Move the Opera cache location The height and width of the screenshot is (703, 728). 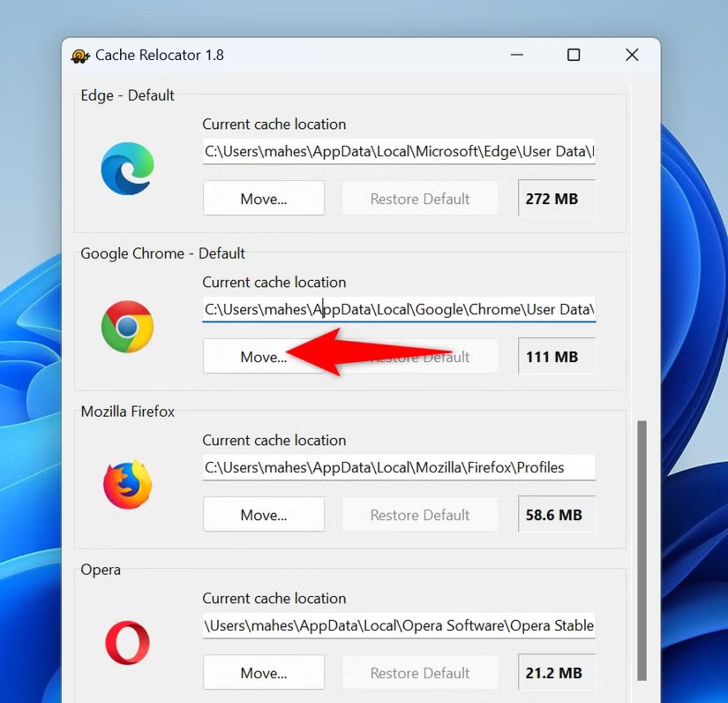pos(264,673)
